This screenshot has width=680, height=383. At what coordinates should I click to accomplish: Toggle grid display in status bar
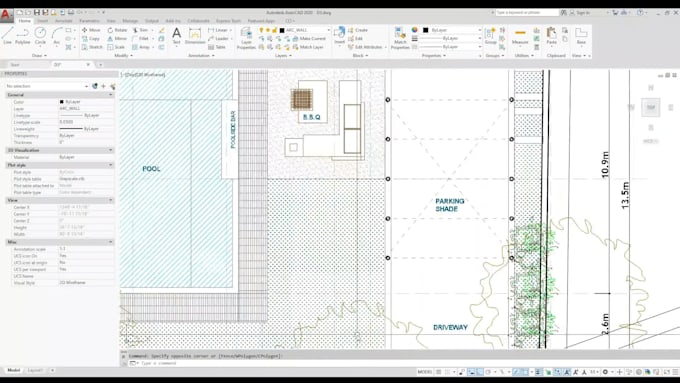(438, 372)
